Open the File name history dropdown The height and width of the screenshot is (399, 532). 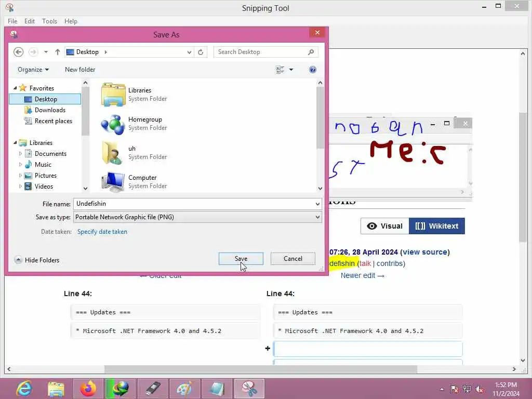[317, 204]
